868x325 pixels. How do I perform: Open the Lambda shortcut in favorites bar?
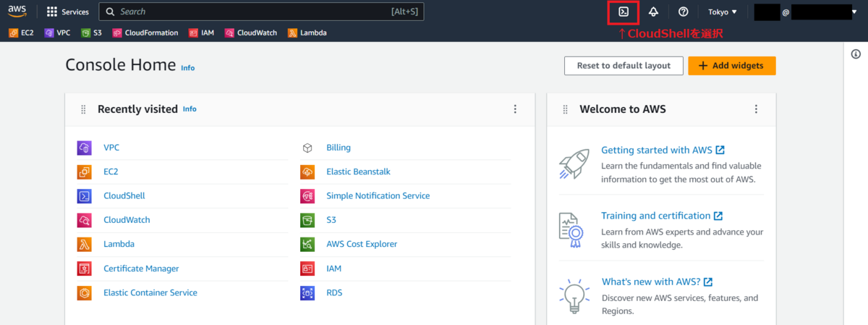click(x=307, y=33)
